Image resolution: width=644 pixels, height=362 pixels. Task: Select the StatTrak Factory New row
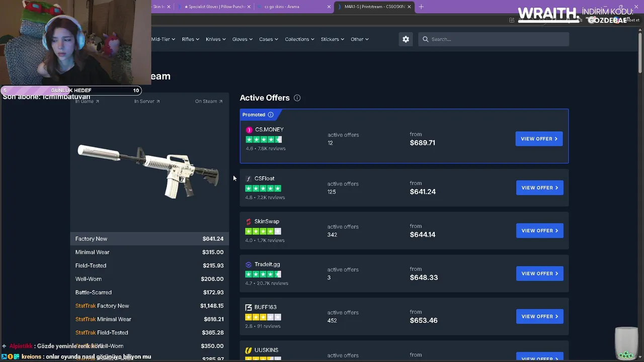pyautogui.click(x=149, y=306)
